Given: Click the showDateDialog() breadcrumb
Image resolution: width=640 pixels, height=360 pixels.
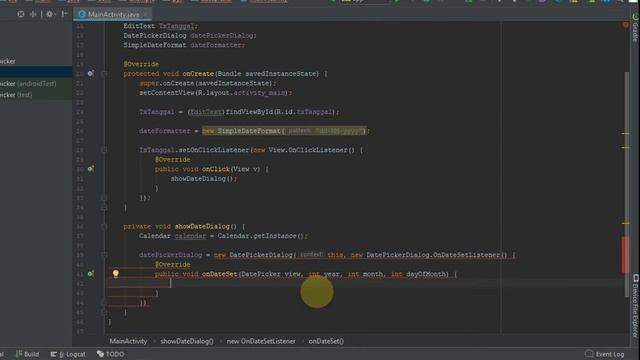Looking at the screenshot, I should coord(187,341).
